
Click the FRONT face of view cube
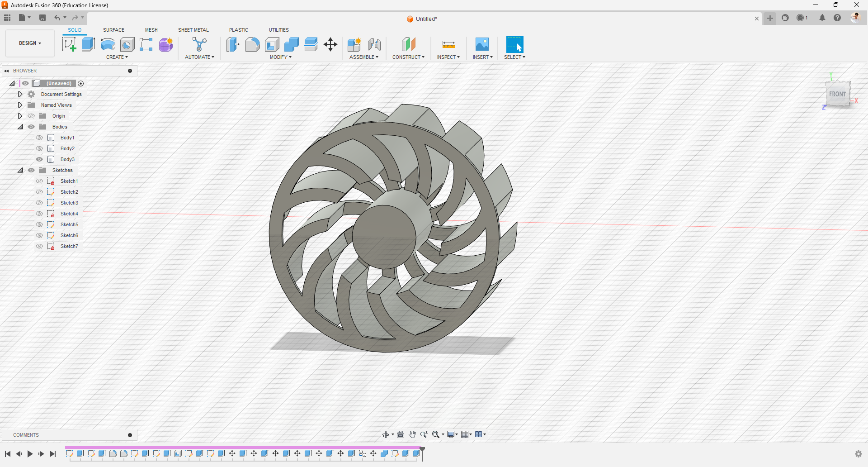coord(837,94)
